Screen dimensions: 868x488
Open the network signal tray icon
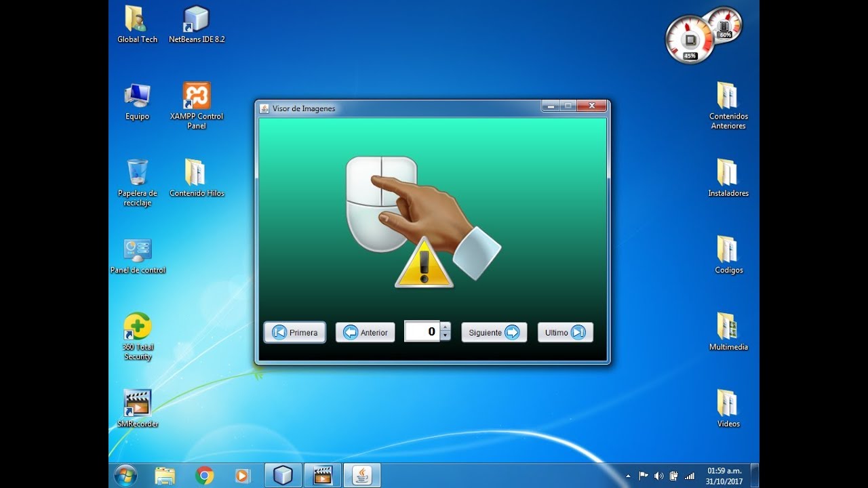(x=690, y=476)
